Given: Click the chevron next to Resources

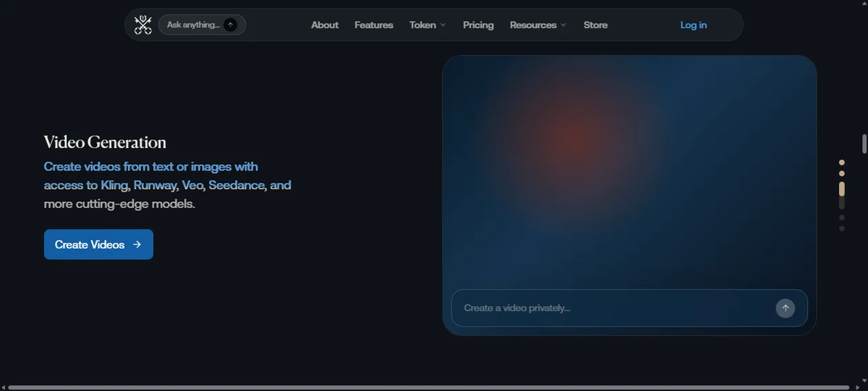Looking at the screenshot, I should (564, 25).
